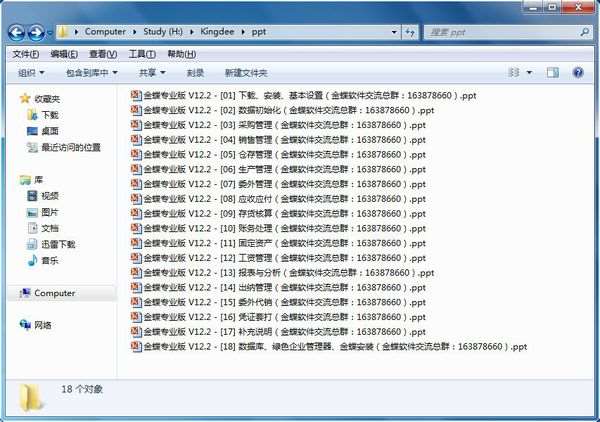Click the PPT icon of file [01]

point(136,95)
